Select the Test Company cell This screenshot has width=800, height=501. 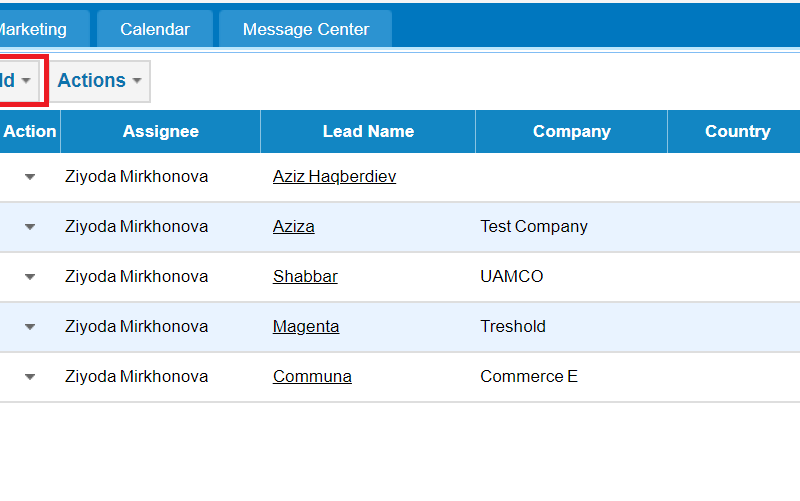tap(534, 227)
